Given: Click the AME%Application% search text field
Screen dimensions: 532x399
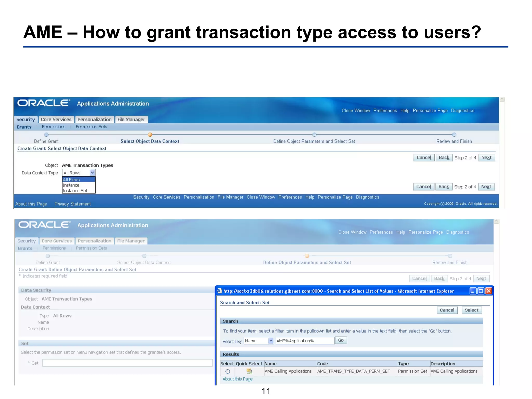Looking at the screenshot, I should [x=305, y=341].
